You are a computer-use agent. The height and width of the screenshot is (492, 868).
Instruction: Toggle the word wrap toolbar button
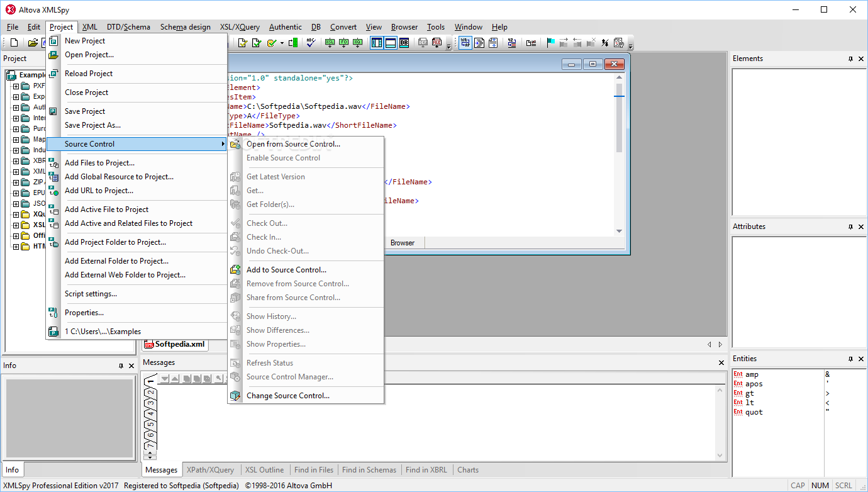(465, 43)
